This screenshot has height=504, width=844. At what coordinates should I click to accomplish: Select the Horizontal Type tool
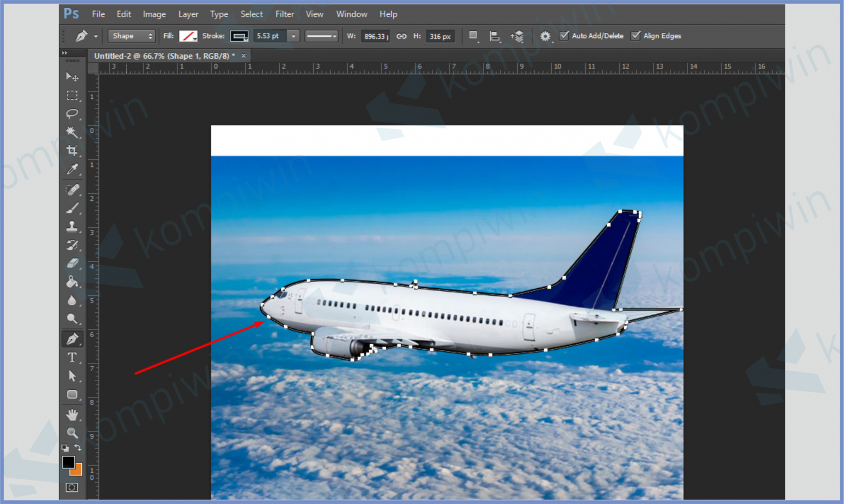(x=72, y=357)
